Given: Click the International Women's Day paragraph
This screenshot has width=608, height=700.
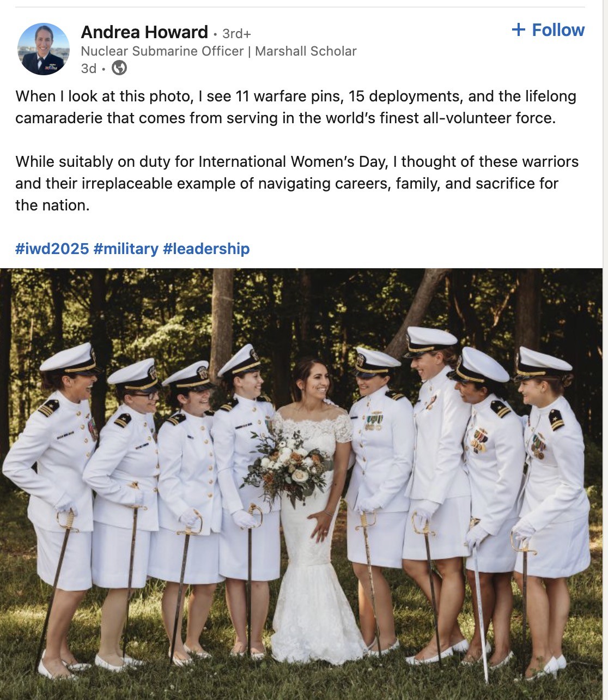Looking at the screenshot, I should tap(297, 183).
